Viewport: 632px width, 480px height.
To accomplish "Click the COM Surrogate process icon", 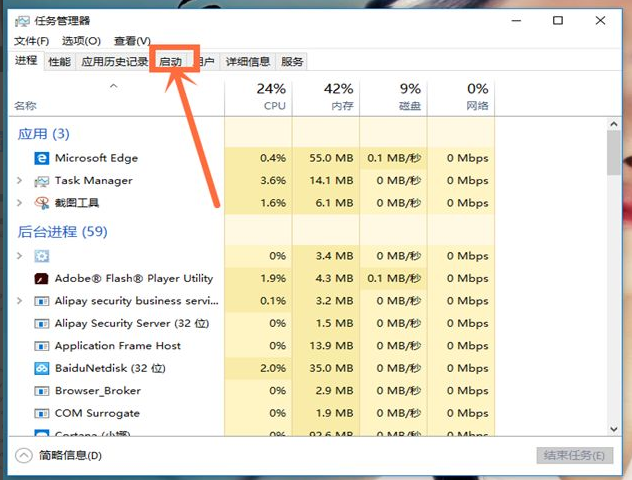I will (42, 413).
